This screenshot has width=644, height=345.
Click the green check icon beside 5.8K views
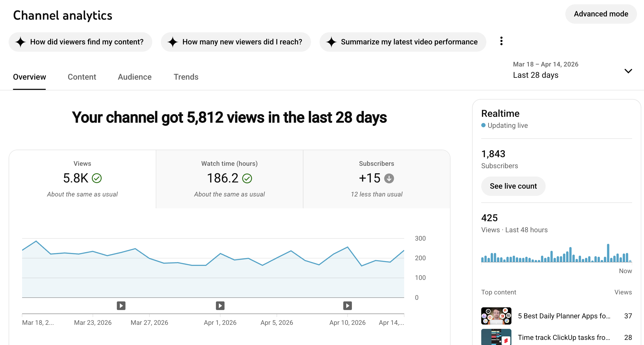tap(97, 178)
